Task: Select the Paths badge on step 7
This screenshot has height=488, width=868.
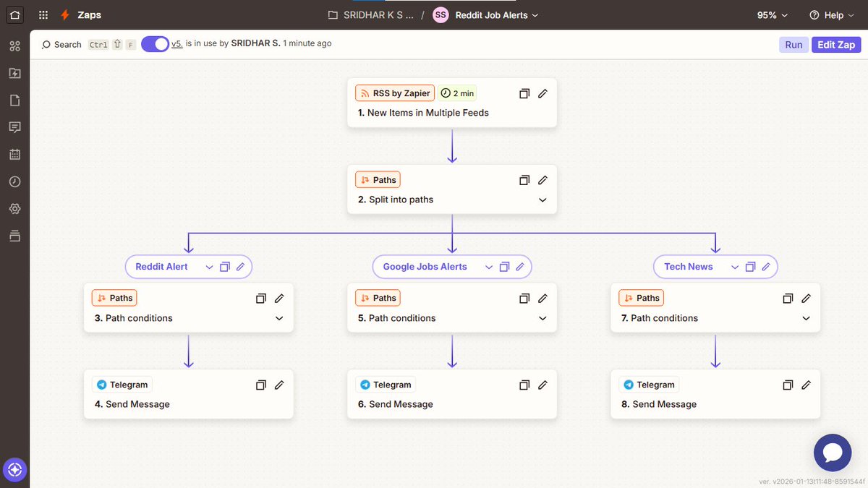Action: pyautogui.click(x=641, y=299)
